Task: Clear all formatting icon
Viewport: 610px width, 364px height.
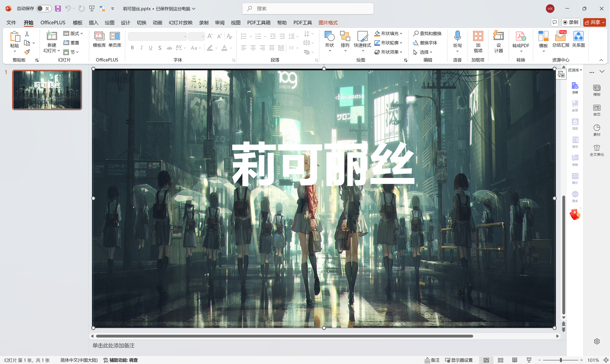Action: click(x=229, y=36)
